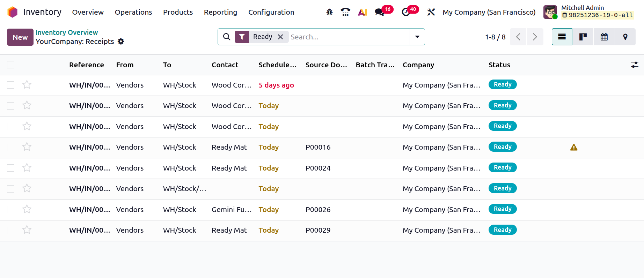644x278 pixels.
Task: Open the AI assistant icon
Action: (x=363, y=12)
